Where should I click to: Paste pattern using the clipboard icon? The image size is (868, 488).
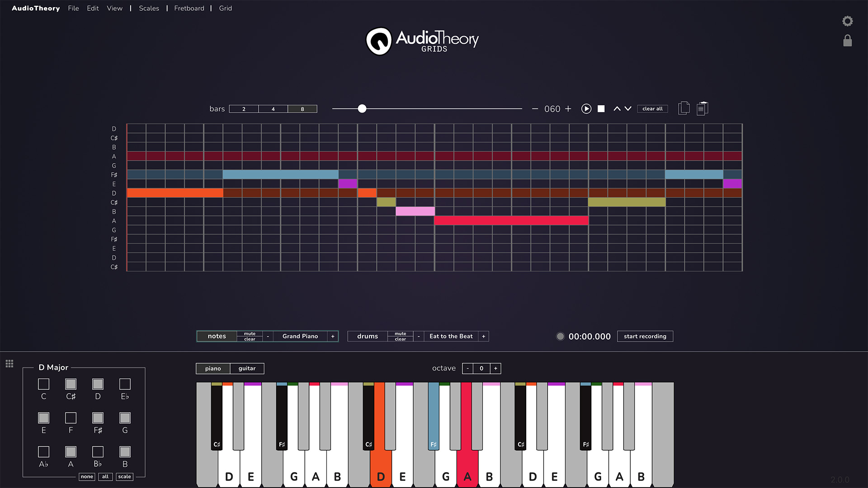coord(702,108)
